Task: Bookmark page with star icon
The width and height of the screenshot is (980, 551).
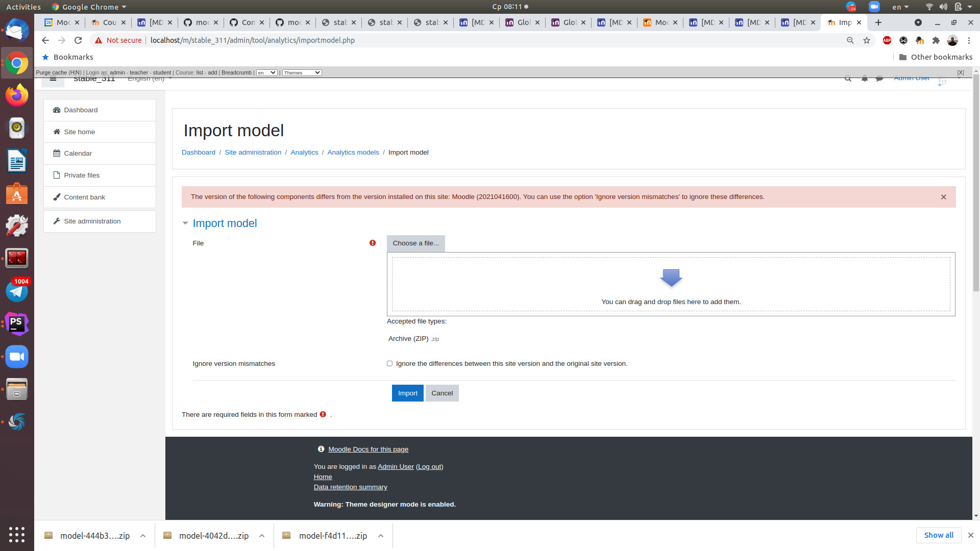Action: click(x=867, y=40)
